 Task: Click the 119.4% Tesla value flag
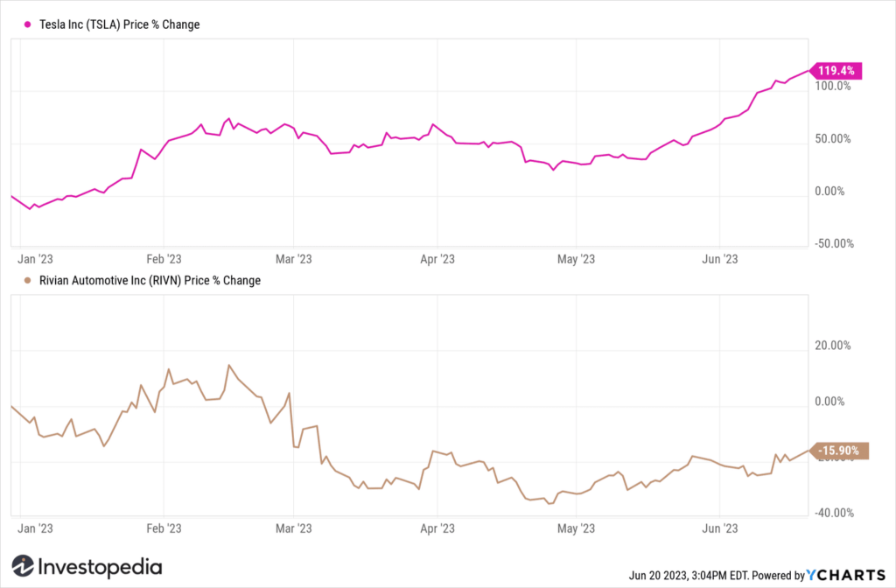pos(836,71)
